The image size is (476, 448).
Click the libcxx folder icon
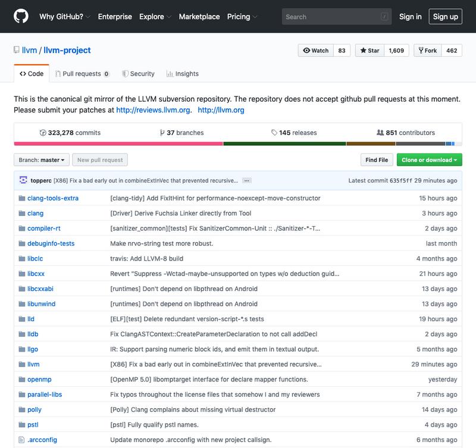click(x=22, y=274)
